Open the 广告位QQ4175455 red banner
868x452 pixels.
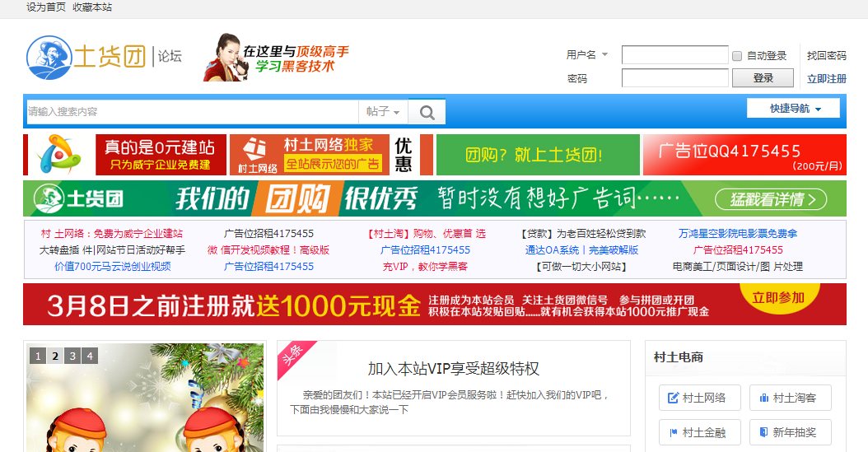point(744,154)
